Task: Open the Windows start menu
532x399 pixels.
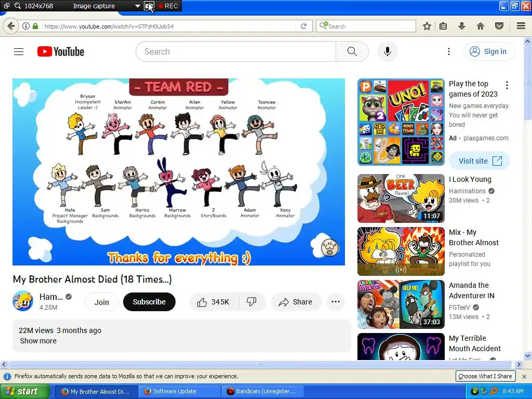Action: click(x=24, y=392)
